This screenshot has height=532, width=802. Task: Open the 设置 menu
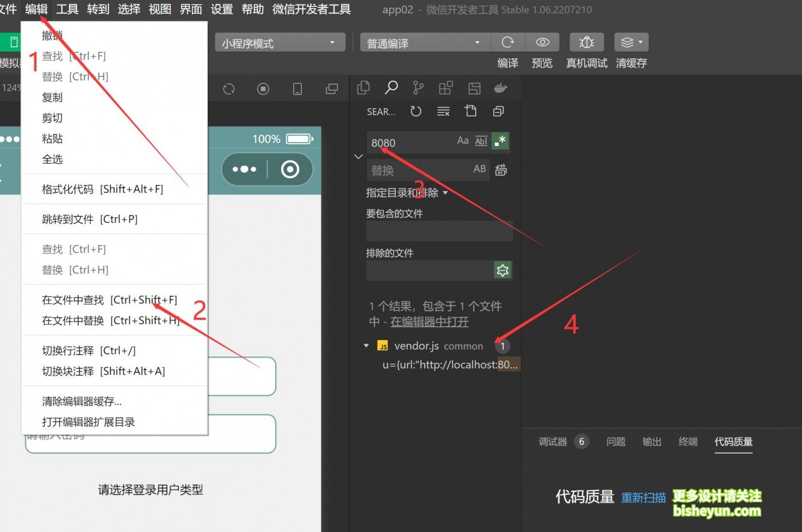pyautogui.click(x=222, y=9)
